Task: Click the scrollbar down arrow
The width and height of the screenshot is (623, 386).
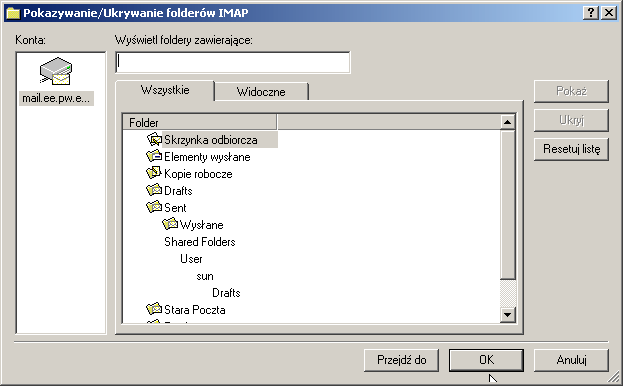Action: tap(507, 315)
